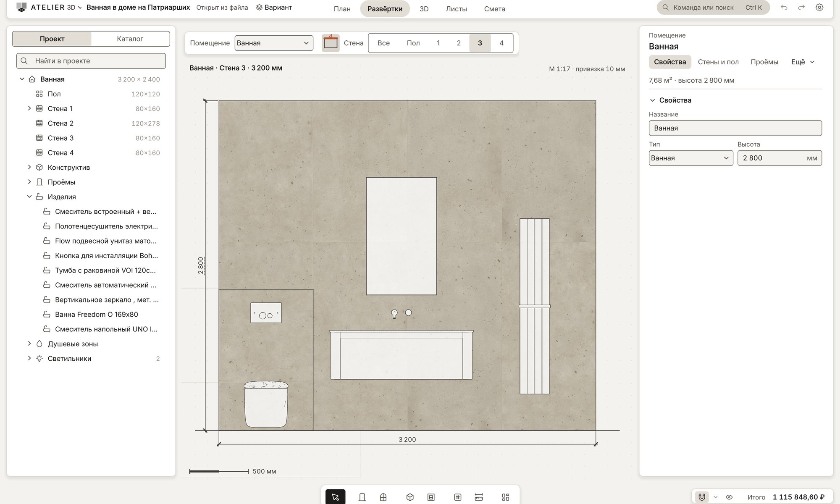Image resolution: width=840 pixels, height=504 pixels.
Task: Collapse the Ванная tree node
Action: tap(22, 79)
